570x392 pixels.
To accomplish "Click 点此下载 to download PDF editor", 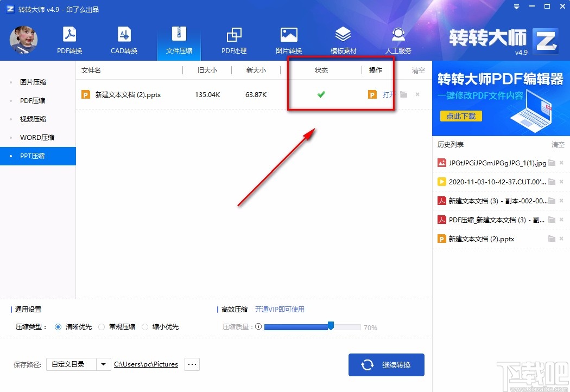I will click(460, 116).
